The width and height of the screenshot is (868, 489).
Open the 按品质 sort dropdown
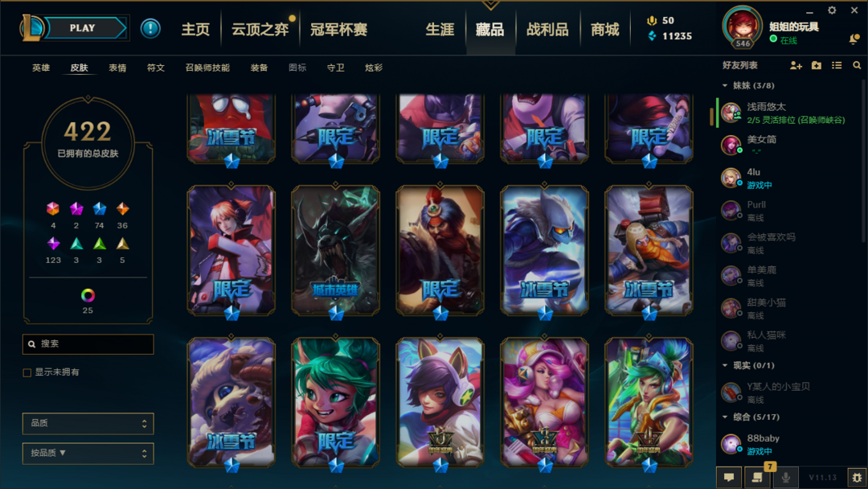[x=88, y=453]
